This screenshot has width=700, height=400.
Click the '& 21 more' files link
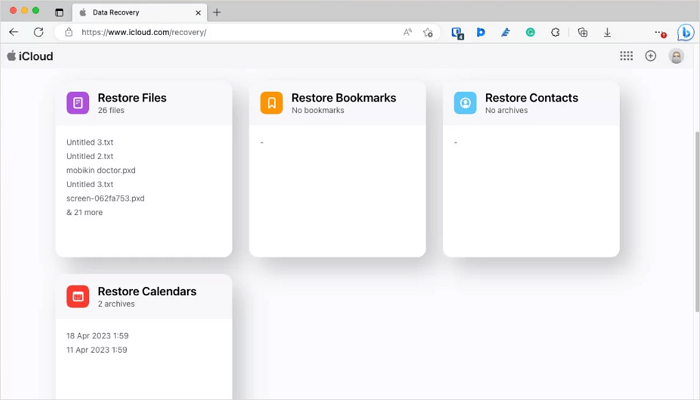(x=84, y=212)
